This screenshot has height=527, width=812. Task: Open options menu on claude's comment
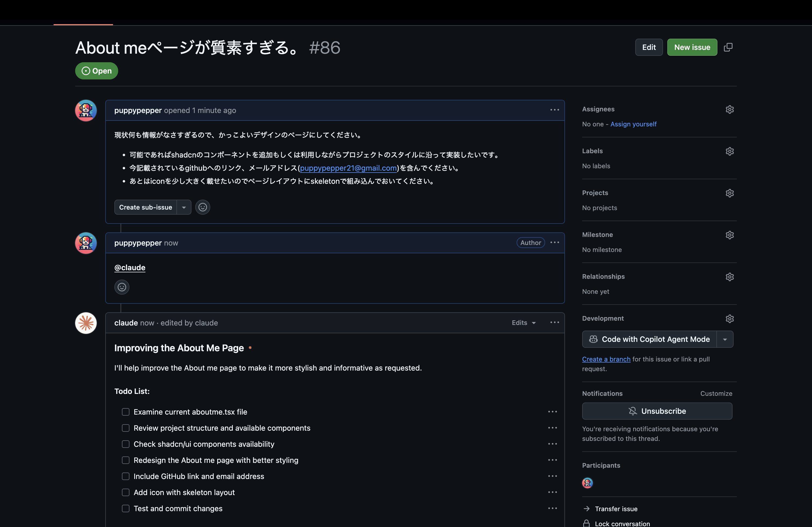pos(554,323)
